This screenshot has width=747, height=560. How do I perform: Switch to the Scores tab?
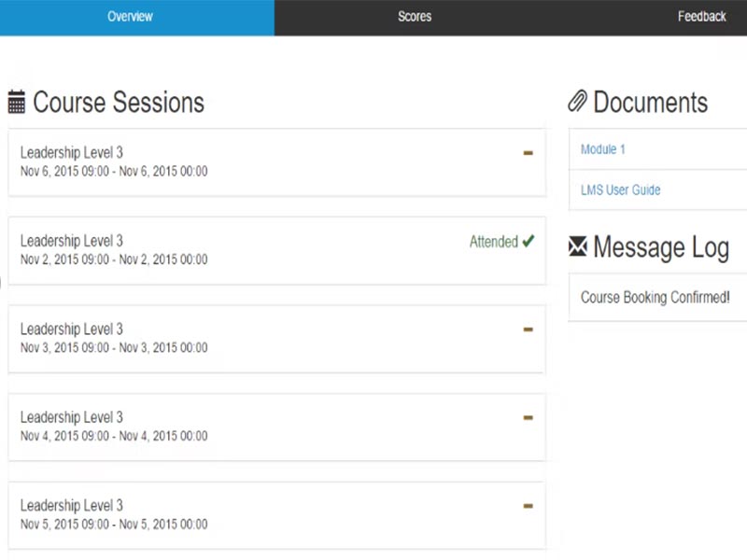(x=414, y=16)
